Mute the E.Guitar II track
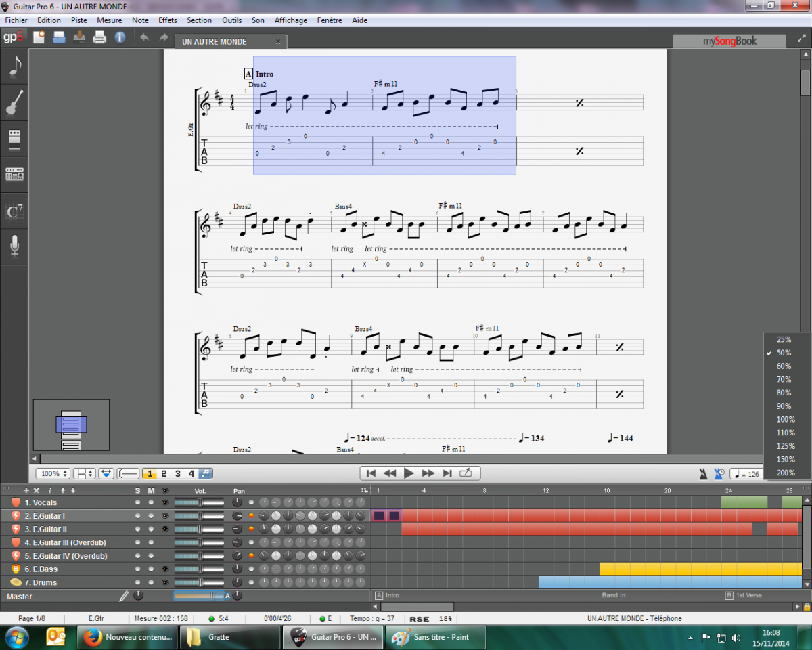 pyautogui.click(x=151, y=529)
